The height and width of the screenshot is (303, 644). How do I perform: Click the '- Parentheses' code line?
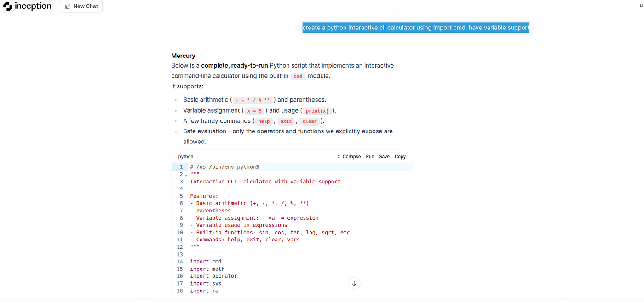coord(210,211)
